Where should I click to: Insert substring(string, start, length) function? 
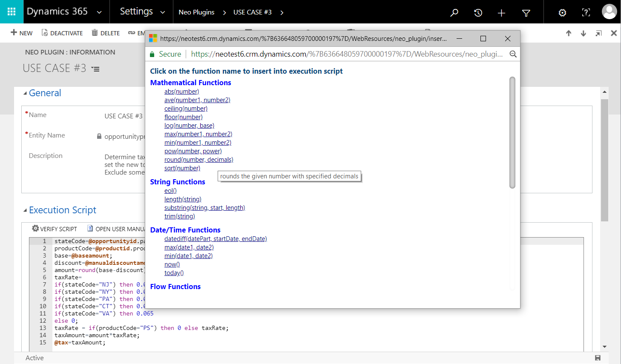[205, 208]
